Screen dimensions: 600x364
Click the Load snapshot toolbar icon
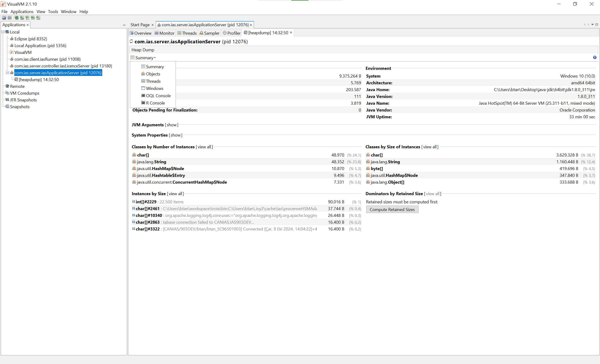(x=4, y=18)
